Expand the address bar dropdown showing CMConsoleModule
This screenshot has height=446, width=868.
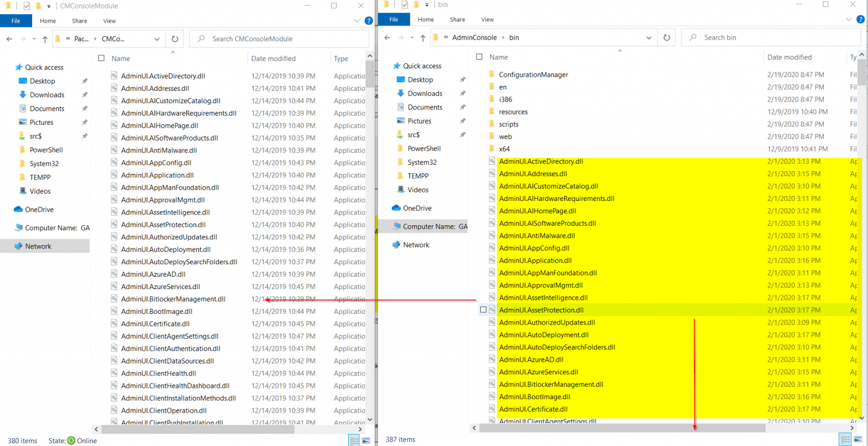point(157,38)
